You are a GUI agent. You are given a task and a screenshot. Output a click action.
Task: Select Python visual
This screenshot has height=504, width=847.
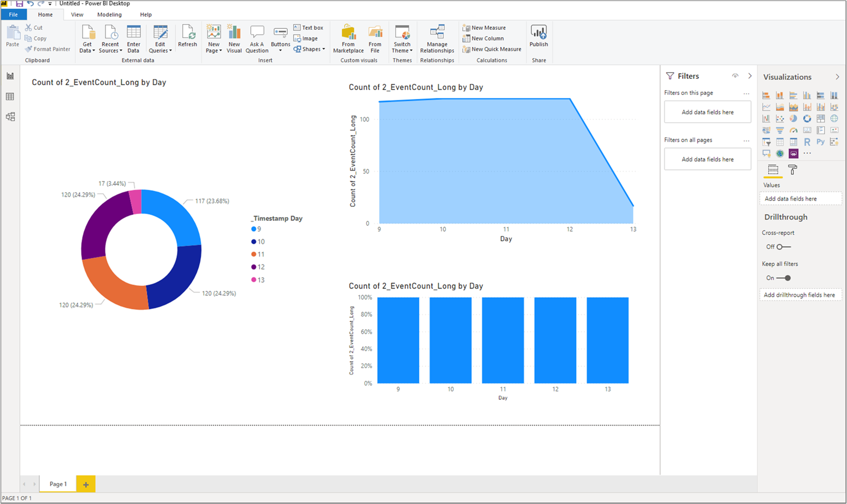821,142
